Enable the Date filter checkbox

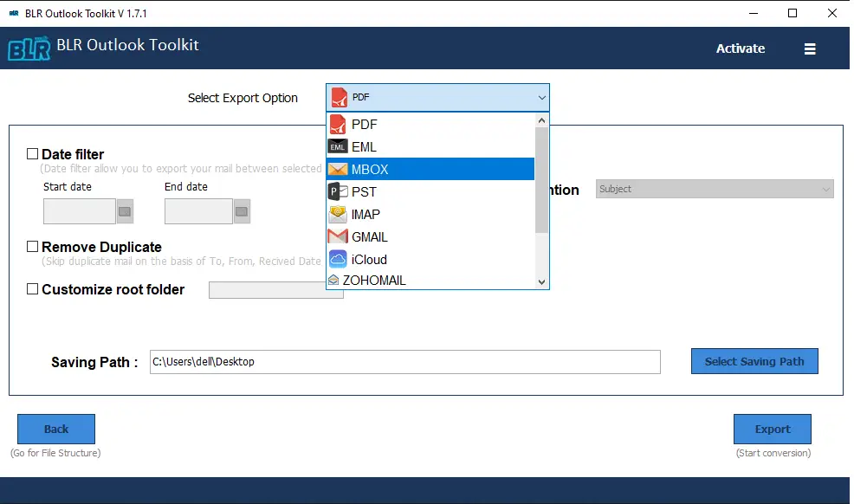(x=32, y=153)
